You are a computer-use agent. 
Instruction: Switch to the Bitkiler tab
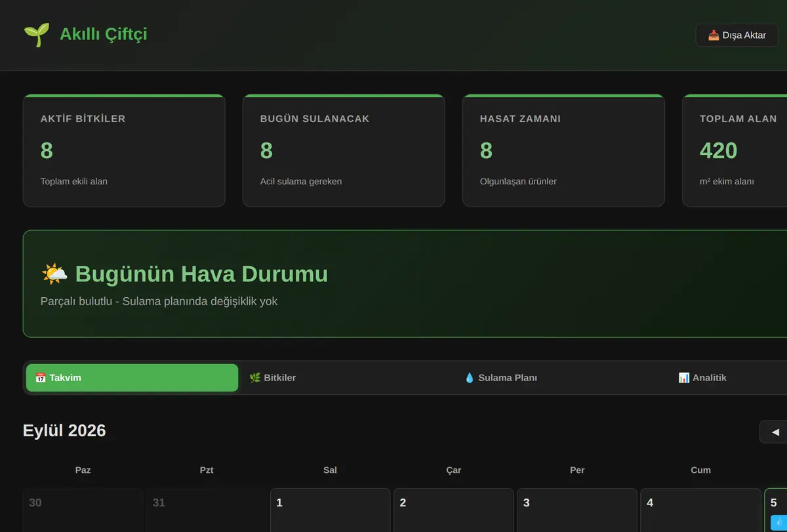pyautogui.click(x=346, y=378)
